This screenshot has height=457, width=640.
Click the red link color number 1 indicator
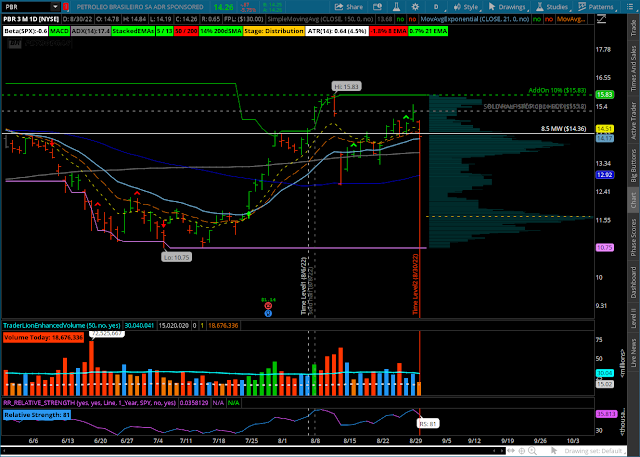coord(66,7)
